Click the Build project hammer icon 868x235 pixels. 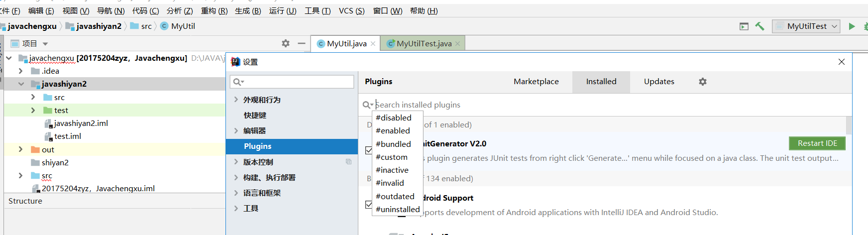pyautogui.click(x=759, y=26)
